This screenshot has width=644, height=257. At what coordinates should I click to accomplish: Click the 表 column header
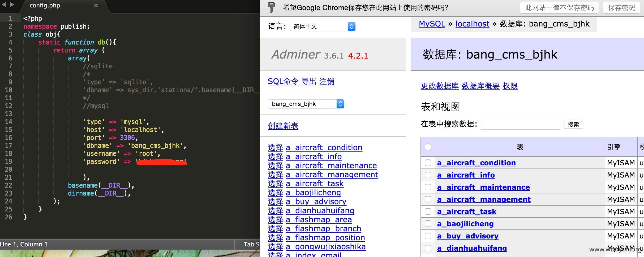coord(520,147)
